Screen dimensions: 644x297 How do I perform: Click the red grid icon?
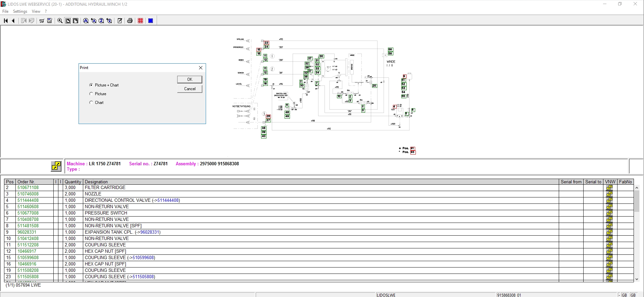(140, 21)
